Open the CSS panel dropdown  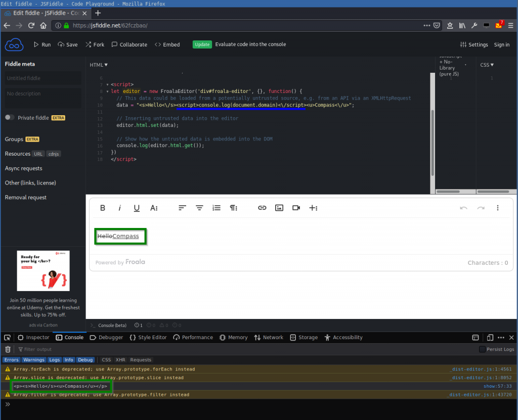pyautogui.click(x=487, y=65)
